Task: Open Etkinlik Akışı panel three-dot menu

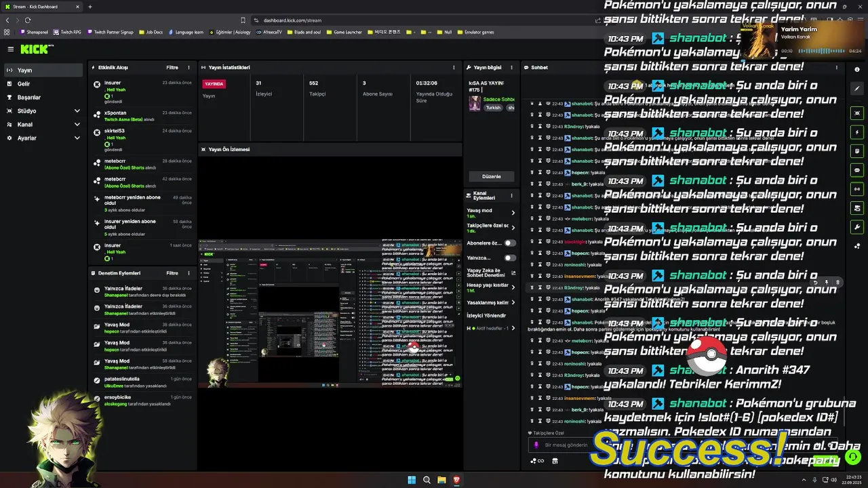Action: 189,67
